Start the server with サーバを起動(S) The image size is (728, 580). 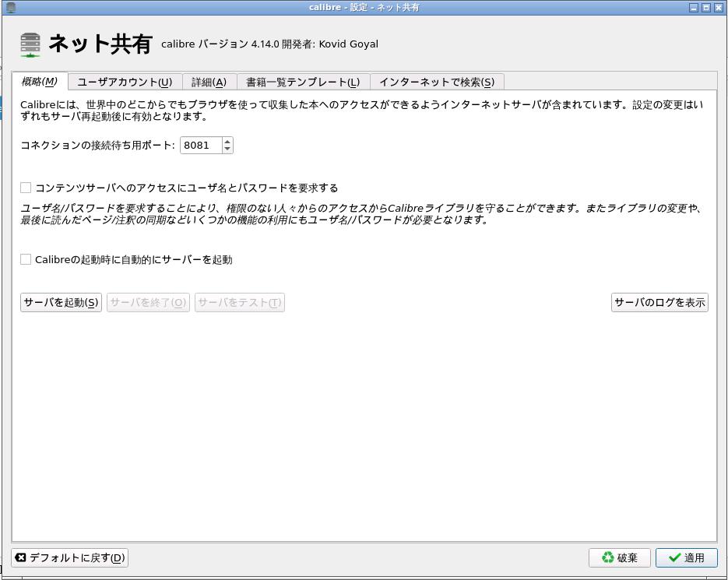pyautogui.click(x=61, y=302)
